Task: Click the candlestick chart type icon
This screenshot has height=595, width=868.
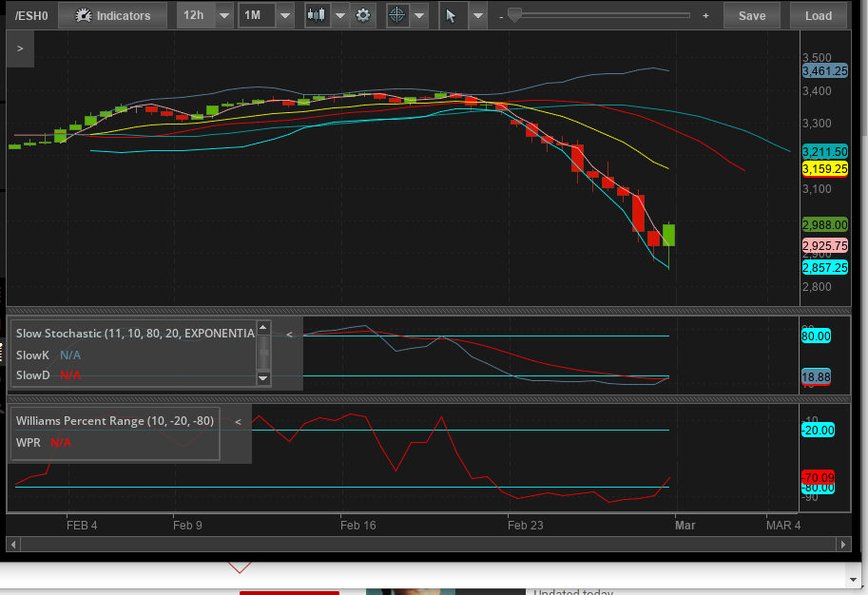Action: click(x=316, y=15)
